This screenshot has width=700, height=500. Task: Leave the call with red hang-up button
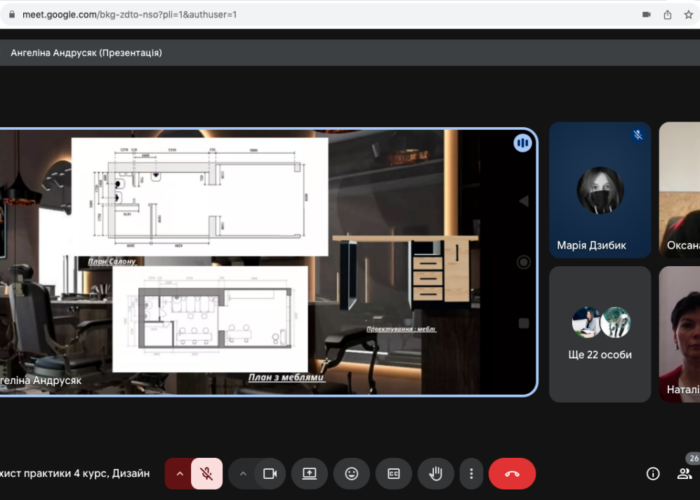click(x=512, y=473)
